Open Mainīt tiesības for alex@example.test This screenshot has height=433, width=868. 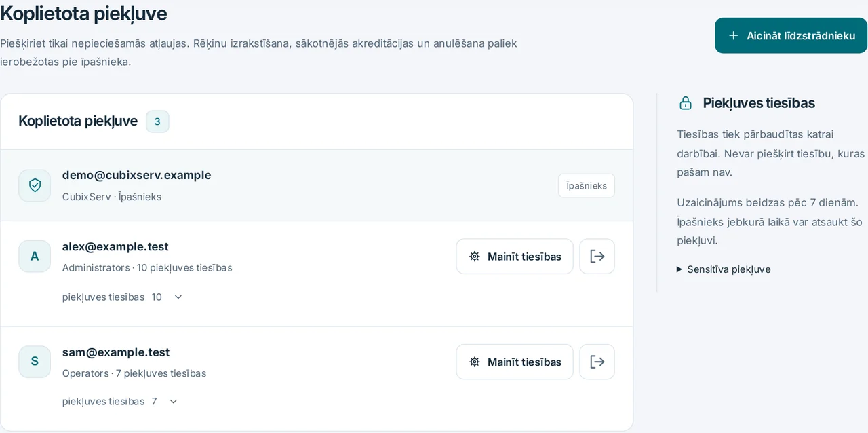coord(515,257)
